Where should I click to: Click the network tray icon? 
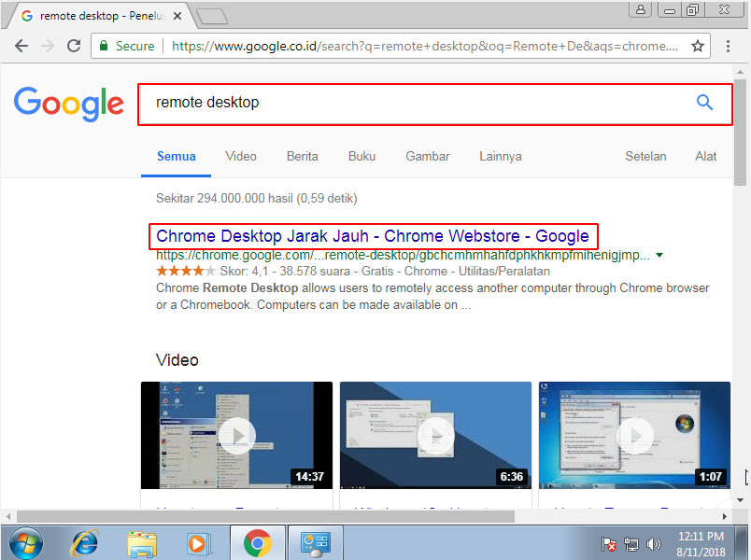[x=631, y=544]
